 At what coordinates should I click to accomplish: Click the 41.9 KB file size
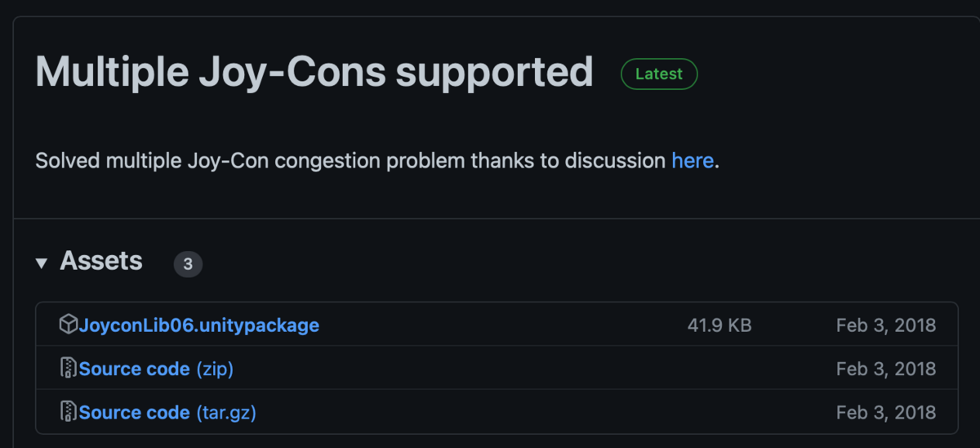[x=719, y=325]
